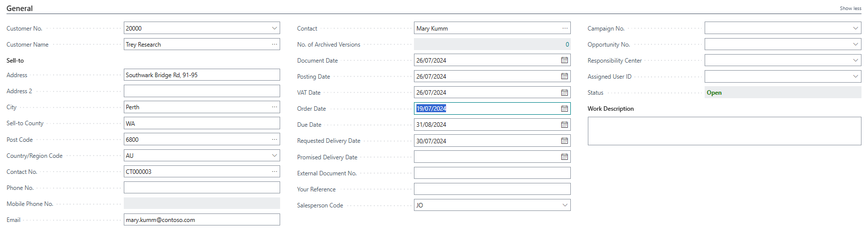Select the General section heading
The height and width of the screenshot is (239, 868).
click(x=20, y=9)
